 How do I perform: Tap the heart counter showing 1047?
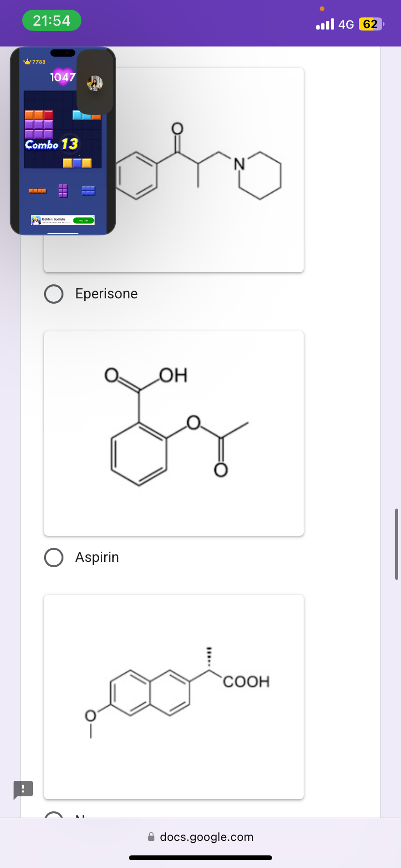62,77
